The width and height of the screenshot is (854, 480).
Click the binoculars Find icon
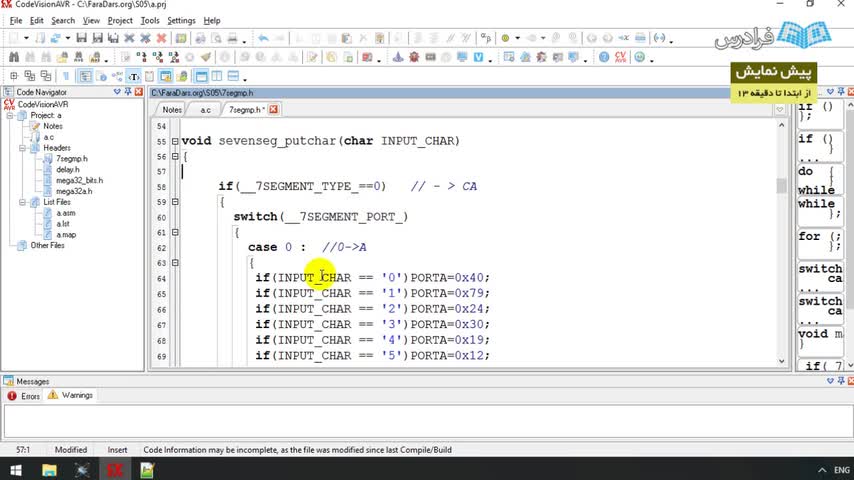[14, 57]
